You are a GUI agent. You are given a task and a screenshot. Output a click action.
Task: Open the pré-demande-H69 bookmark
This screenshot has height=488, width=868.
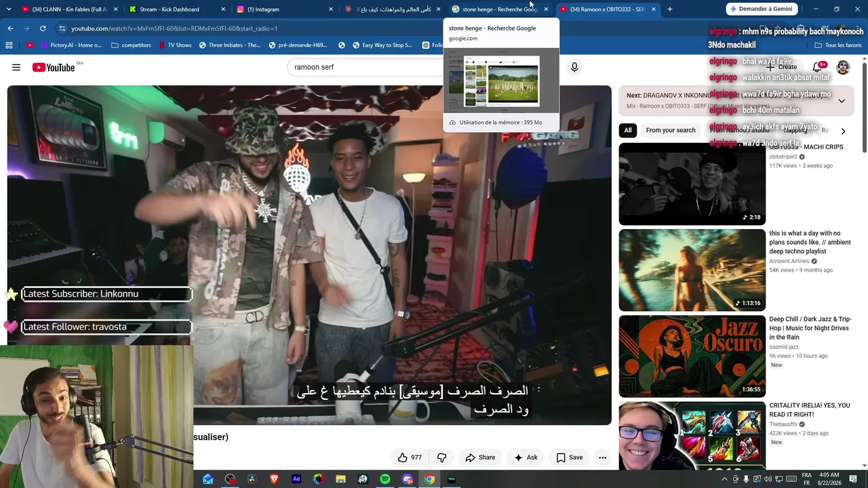pos(298,45)
